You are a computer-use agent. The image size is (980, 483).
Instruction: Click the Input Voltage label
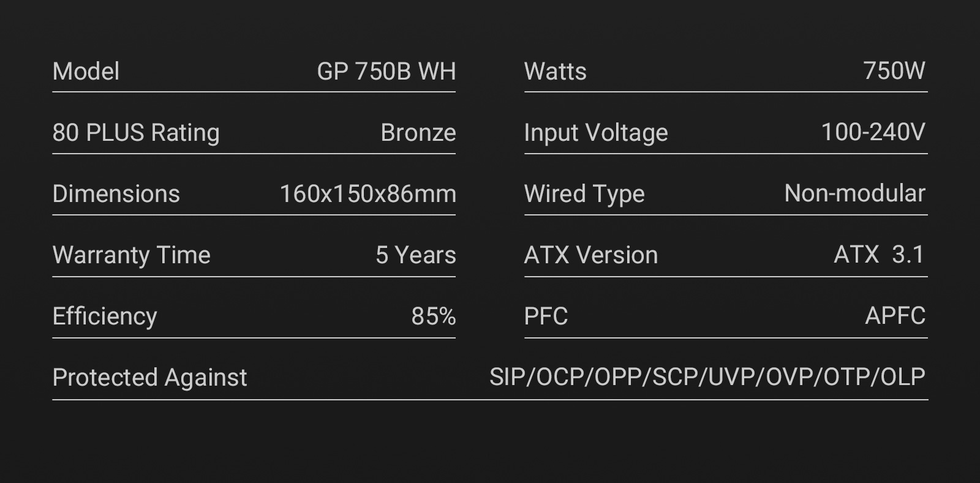pos(595,133)
